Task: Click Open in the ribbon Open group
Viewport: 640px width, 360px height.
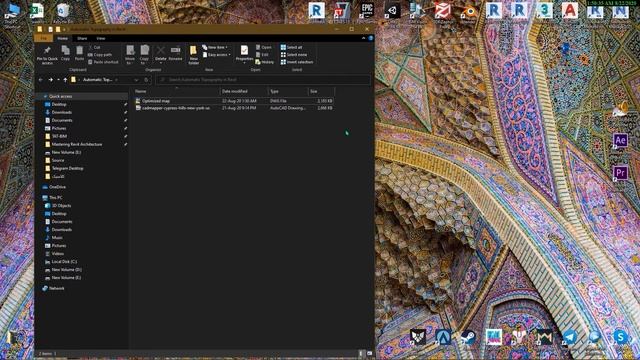Action: coord(264,47)
